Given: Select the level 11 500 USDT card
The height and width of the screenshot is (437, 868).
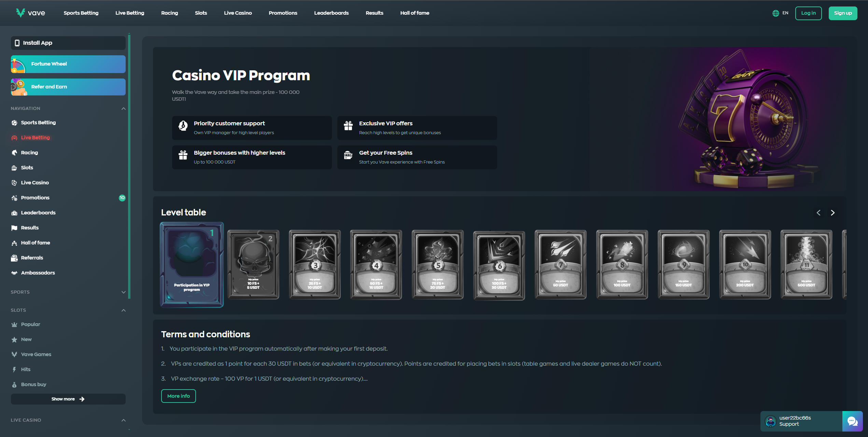Looking at the screenshot, I should [x=807, y=265].
